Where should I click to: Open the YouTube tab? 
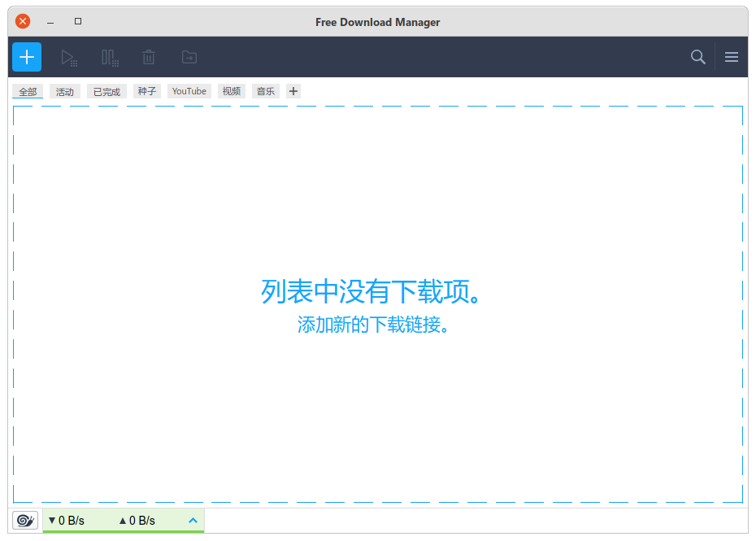[x=189, y=91]
